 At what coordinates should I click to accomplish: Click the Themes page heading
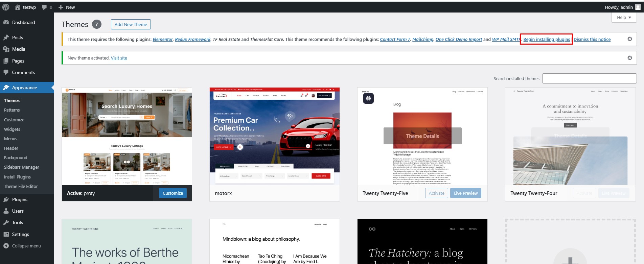(75, 24)
